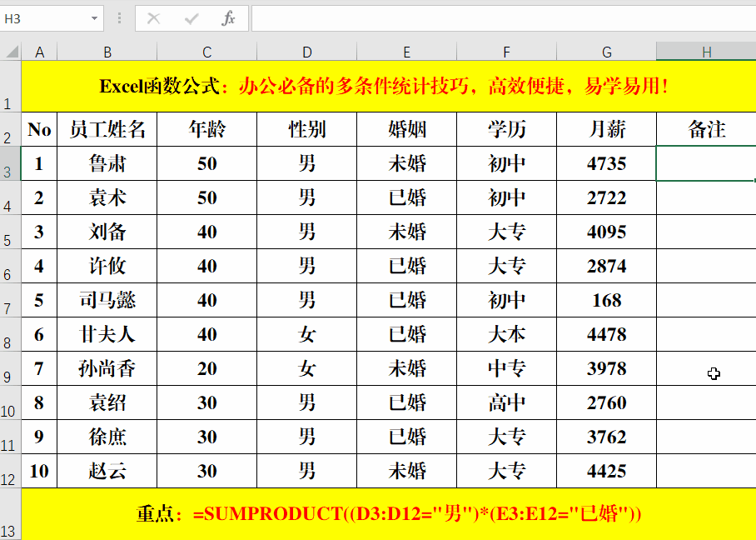Screen dimensions: 756x540
Task: Select age cell '20' in 孙尚香 row
Action: (206, 368)
